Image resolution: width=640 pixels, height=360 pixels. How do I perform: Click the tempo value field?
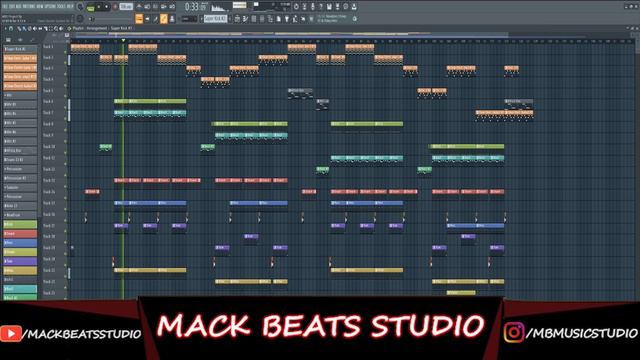(x=126, y=7)
